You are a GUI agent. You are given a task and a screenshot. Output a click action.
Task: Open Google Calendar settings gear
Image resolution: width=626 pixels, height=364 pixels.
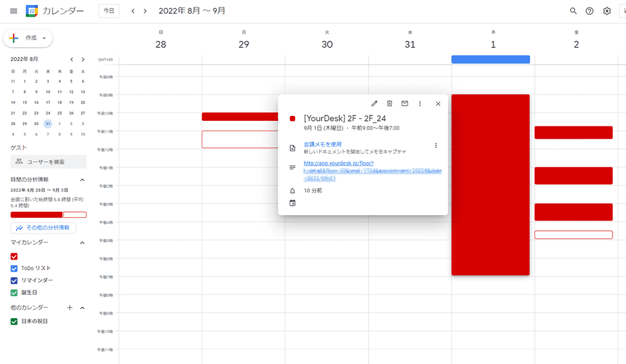[606, 10]
